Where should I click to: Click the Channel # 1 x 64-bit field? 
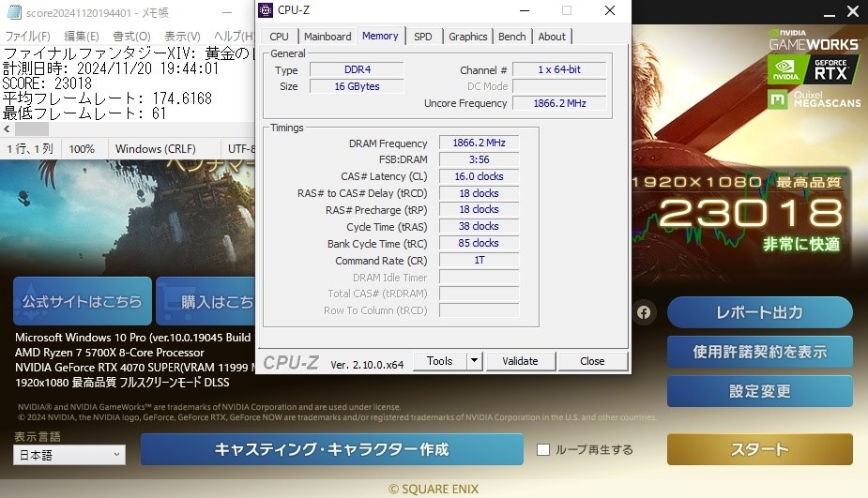tap(559, 69)
